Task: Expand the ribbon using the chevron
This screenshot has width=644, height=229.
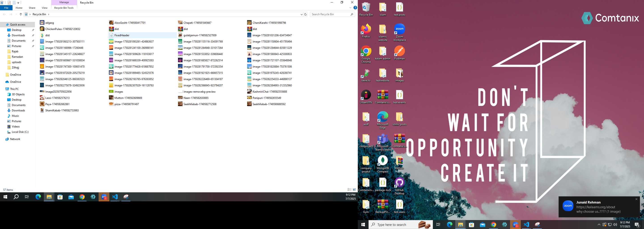Action: [x=350, y=8]
